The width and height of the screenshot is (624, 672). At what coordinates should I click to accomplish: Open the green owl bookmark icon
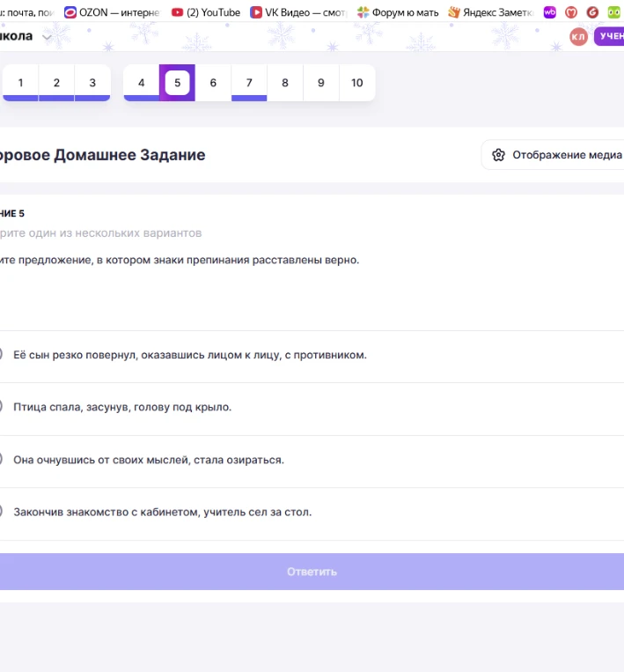(x=613, y=12)
